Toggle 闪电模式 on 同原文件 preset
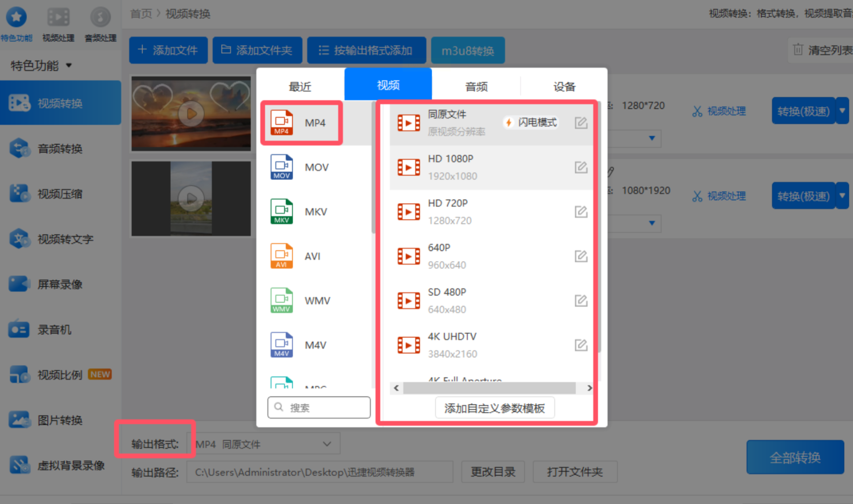Screen dimensions: 853x504 click(531, 122)
